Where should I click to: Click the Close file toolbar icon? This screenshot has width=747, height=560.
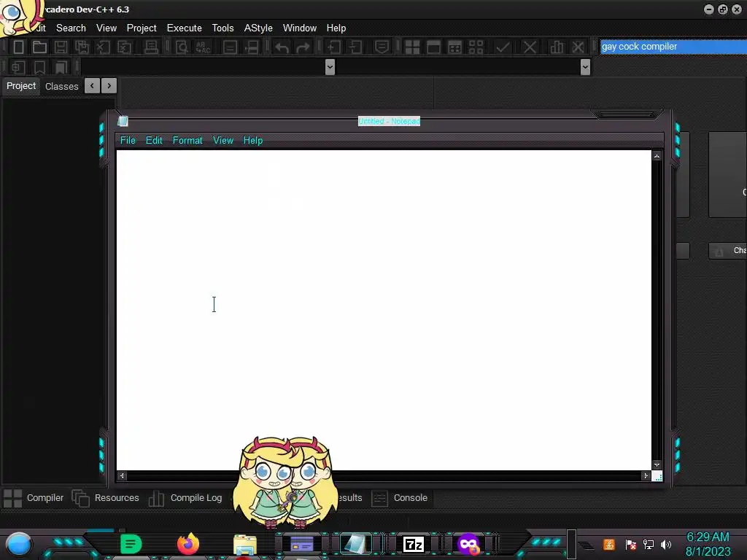pyautogui.click(x=103, y=47)
